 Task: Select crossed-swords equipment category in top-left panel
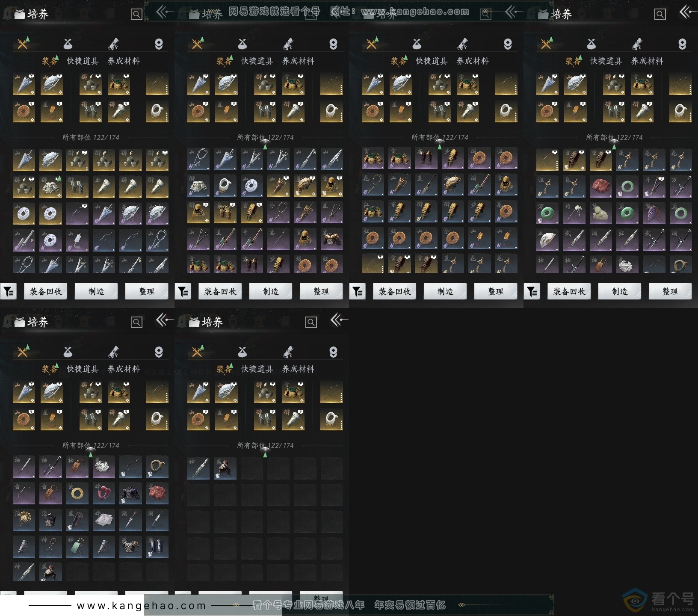click(23, 44)
